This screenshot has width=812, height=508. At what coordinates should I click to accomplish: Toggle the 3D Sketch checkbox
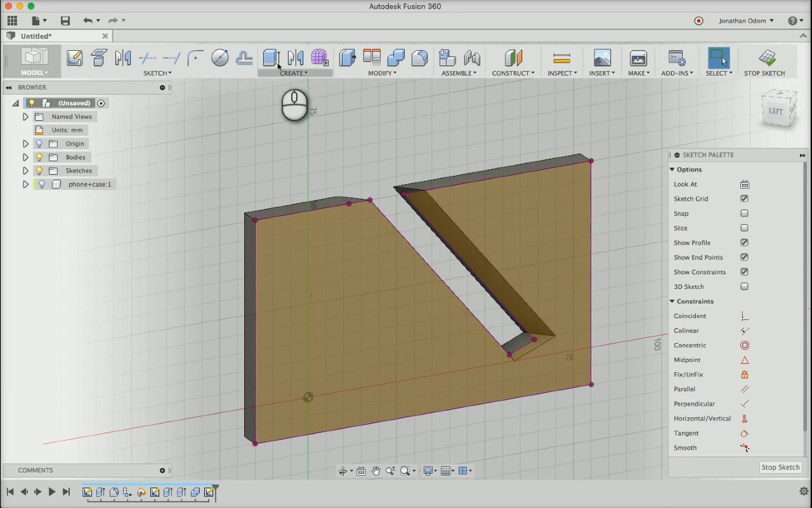click(x=744, y=286)
